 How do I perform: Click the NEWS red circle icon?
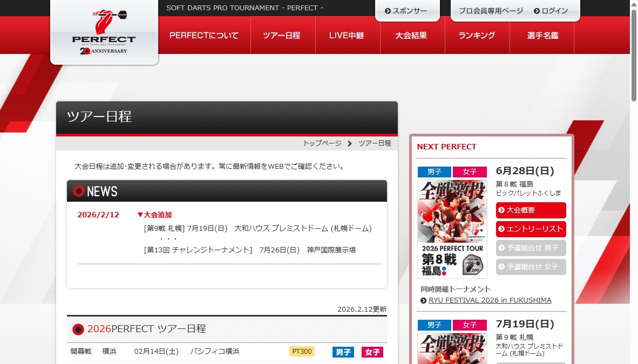pos(78,191)
